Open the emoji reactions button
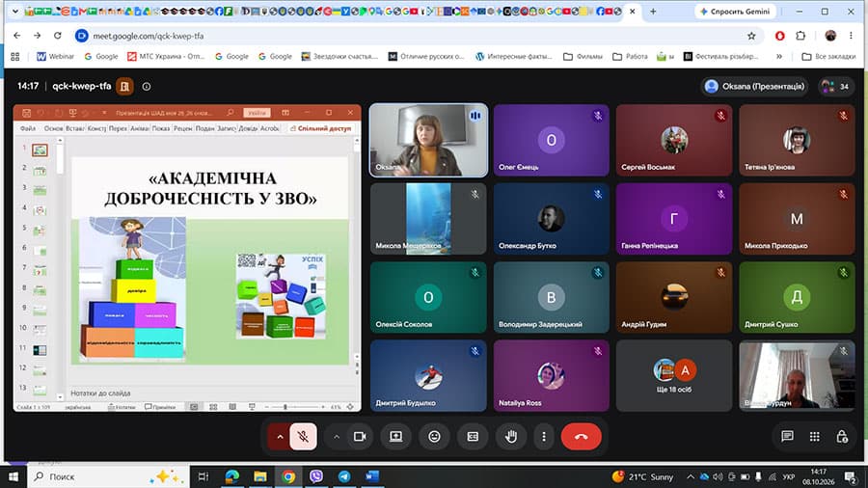Screen dimensions: 868x488 coord(435,437)
